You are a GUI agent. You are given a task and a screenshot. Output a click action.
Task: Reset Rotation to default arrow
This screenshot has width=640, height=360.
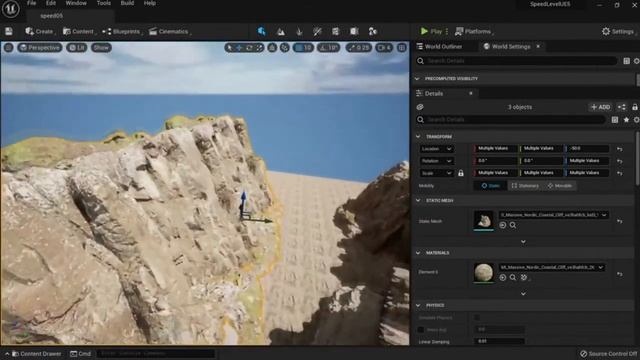pyautogui.click(x=620, y=161)
